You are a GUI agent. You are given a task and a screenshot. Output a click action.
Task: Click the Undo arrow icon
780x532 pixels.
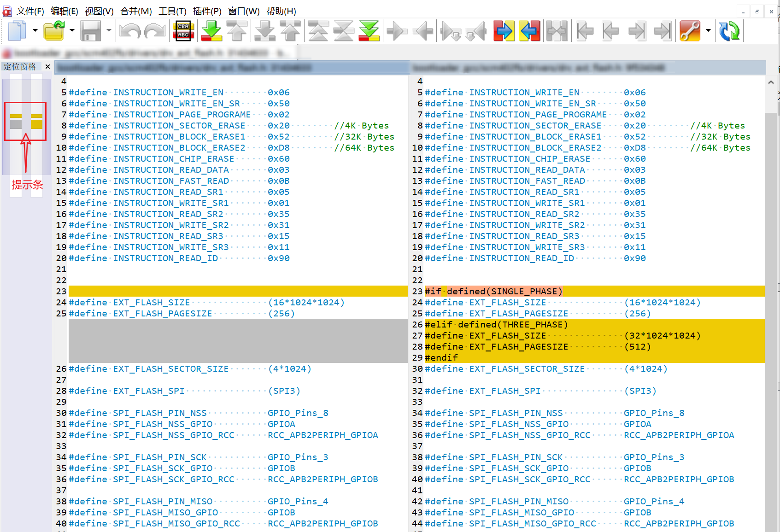click(x=130, y=31)
